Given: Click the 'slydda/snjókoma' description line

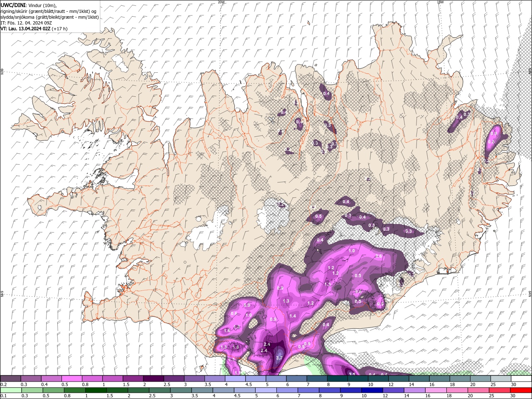Looking at the screenshot, I should [x=49, y=17].
